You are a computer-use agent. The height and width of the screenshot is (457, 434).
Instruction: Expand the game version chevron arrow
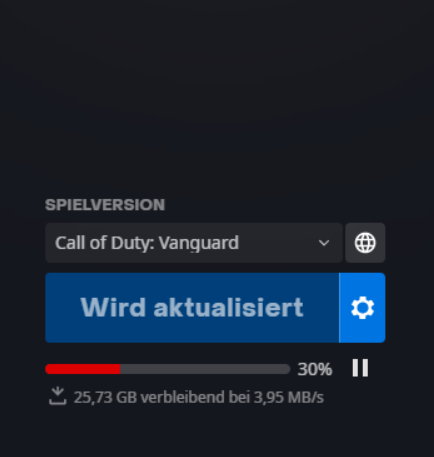pyautogui.click(x=324, y=243)
